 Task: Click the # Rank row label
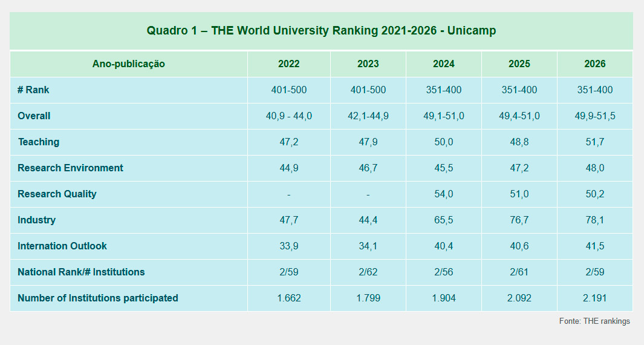click(x=33, y=90)
